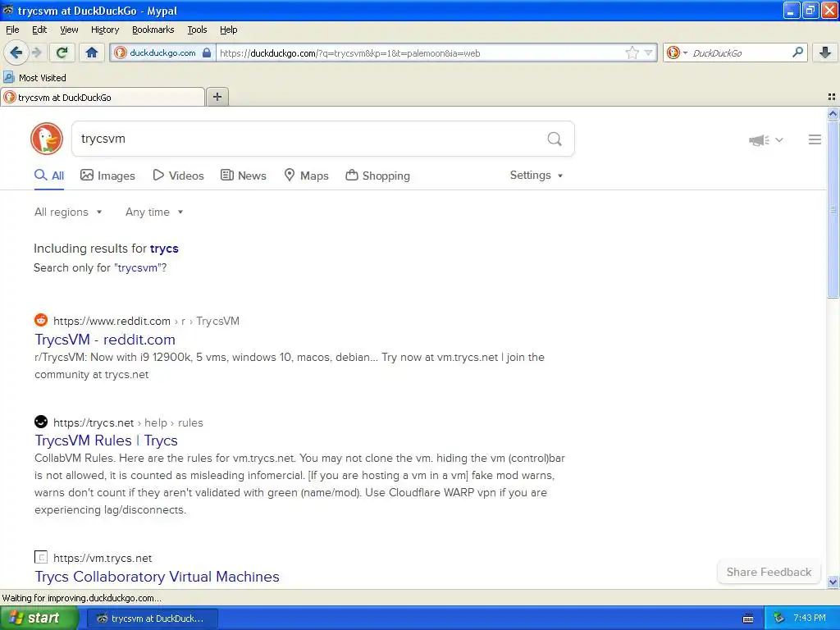Open the Help menu

pyautogui.click(x=228, y=30)
